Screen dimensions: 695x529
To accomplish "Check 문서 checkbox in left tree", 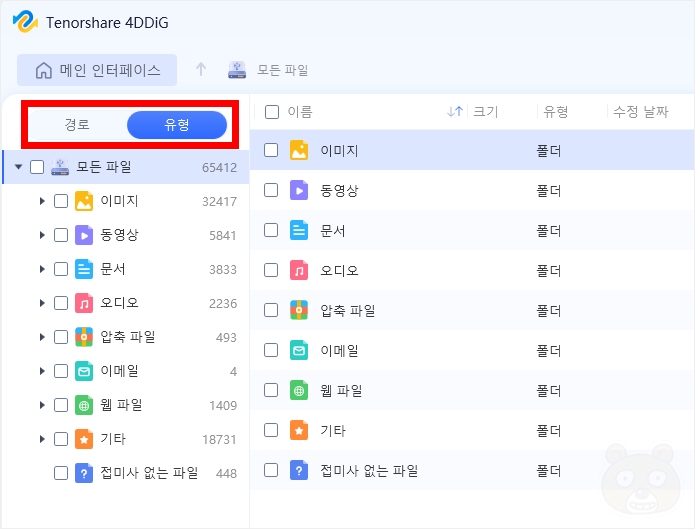I will (61, 269).
